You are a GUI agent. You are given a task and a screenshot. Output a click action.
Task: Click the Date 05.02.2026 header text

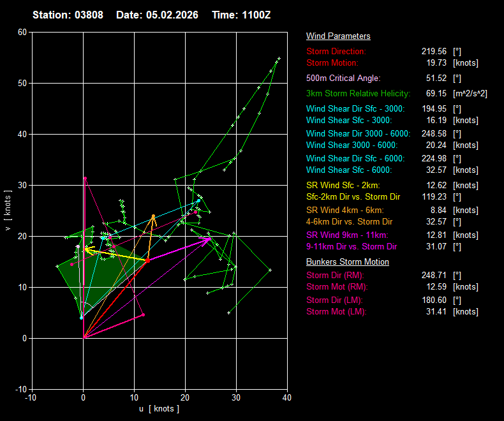click(157, 15)
